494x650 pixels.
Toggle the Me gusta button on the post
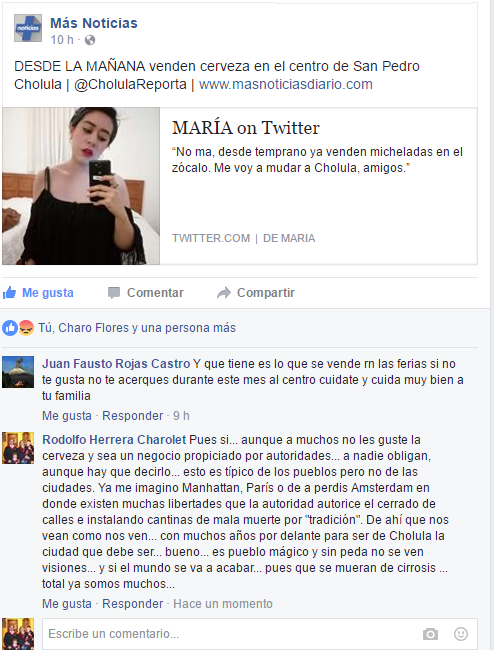point(38,293)
